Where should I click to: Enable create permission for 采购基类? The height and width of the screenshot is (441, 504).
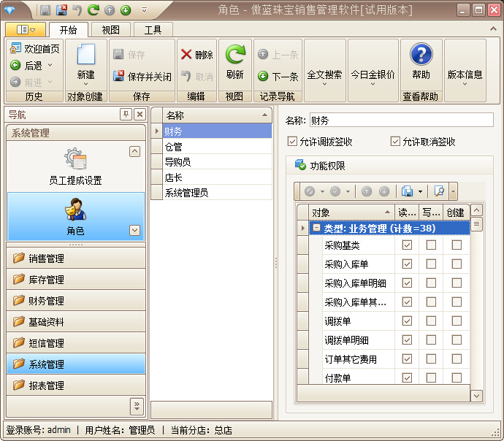pyautogui.click(x=457, y=245)
